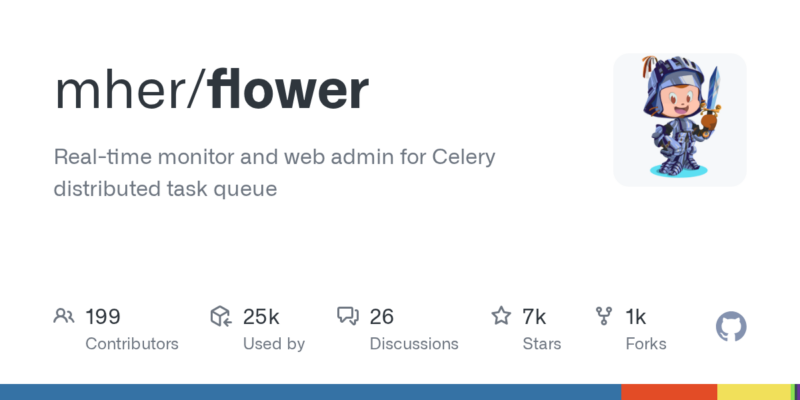Click the repository description text
The image size is (800, 400).
276,172
